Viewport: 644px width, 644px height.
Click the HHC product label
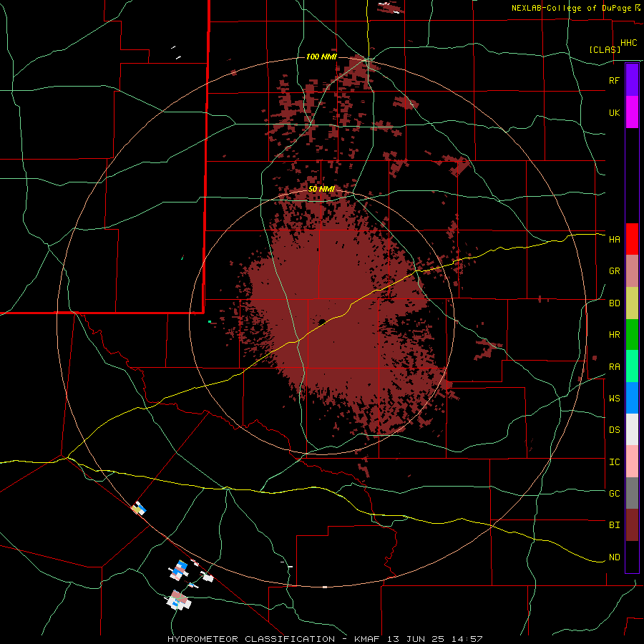628,43
